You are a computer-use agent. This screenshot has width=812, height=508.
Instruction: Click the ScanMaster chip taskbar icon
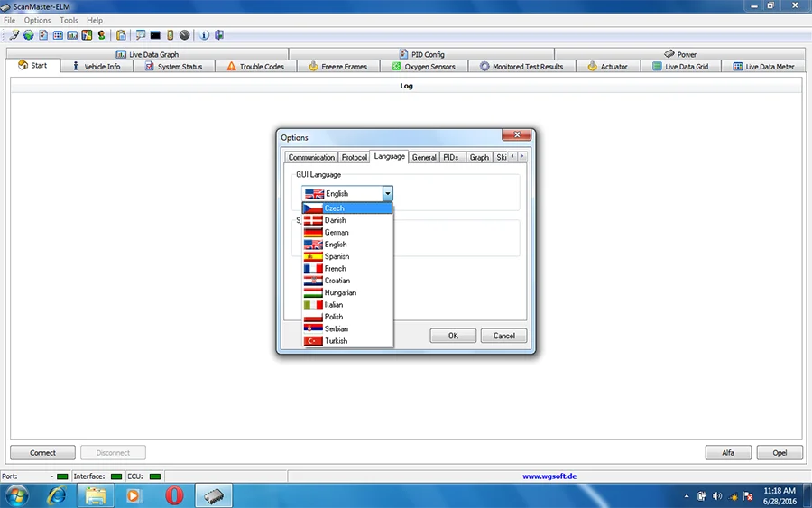coord(213,495)
